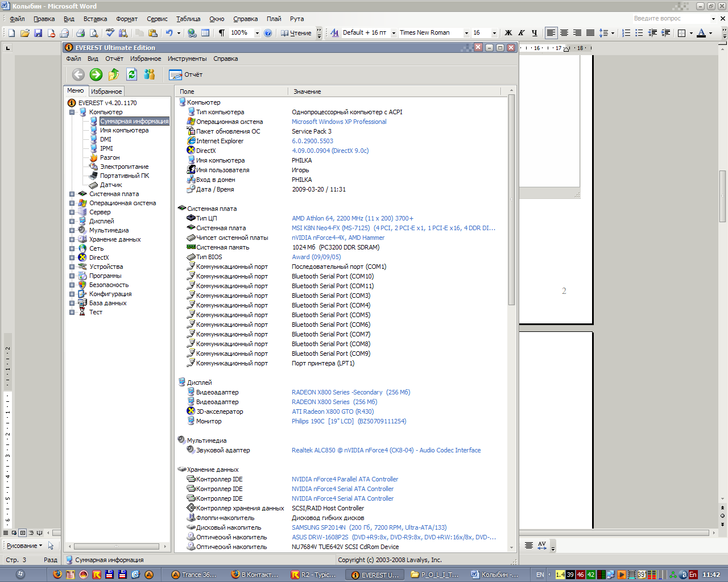The height and width of the screenshot is (582, 728).
Task: Open the 100% zoom dropdown
Action: pos(257,33)
